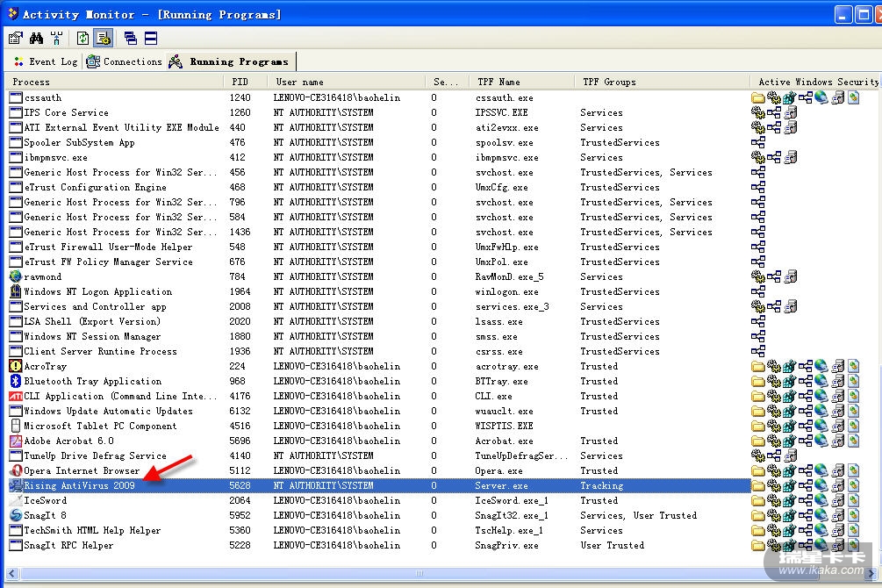Toggle the highlighted list settings gear icon
The image size is (882, 588).
click(103, 39)
